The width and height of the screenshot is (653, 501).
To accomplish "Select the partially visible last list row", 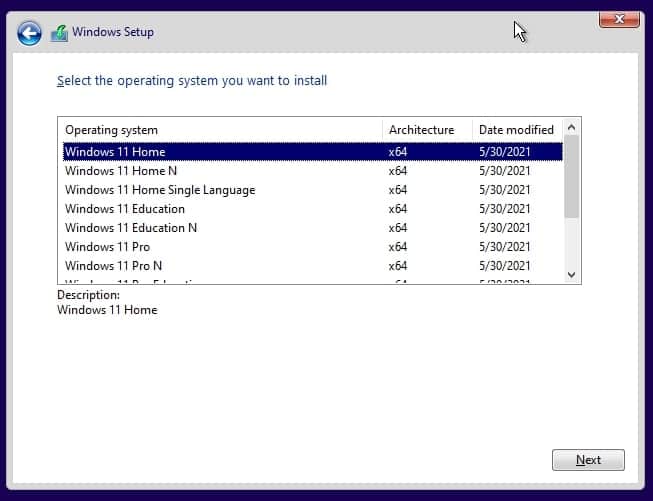I will click(130, 282).
